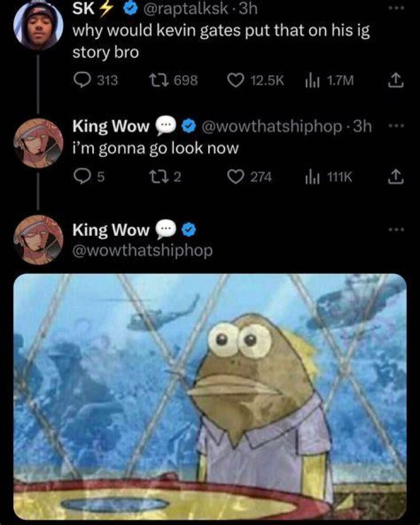Open King Wow's avatar beside the reply
The image size is (420, 525).
click(x=38, y=143)
